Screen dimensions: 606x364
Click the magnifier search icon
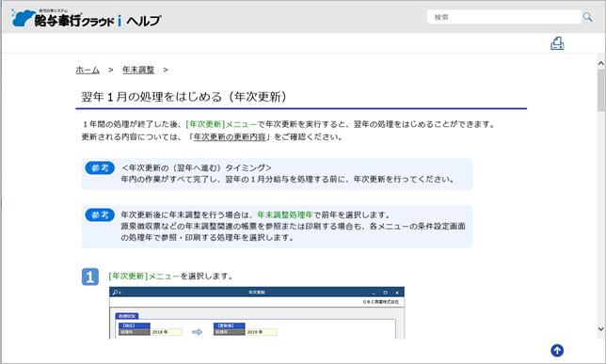(587, 17)
